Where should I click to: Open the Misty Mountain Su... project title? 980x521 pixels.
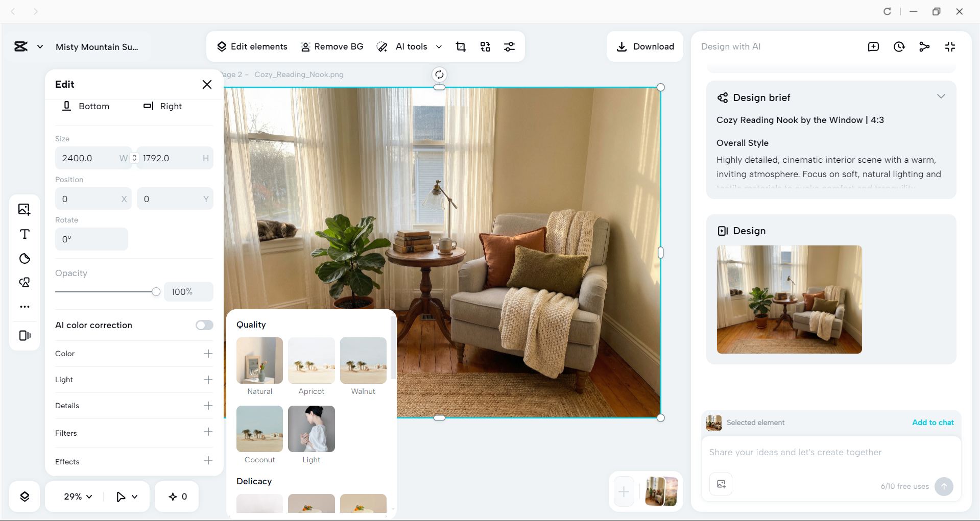[x=97, y=47]
